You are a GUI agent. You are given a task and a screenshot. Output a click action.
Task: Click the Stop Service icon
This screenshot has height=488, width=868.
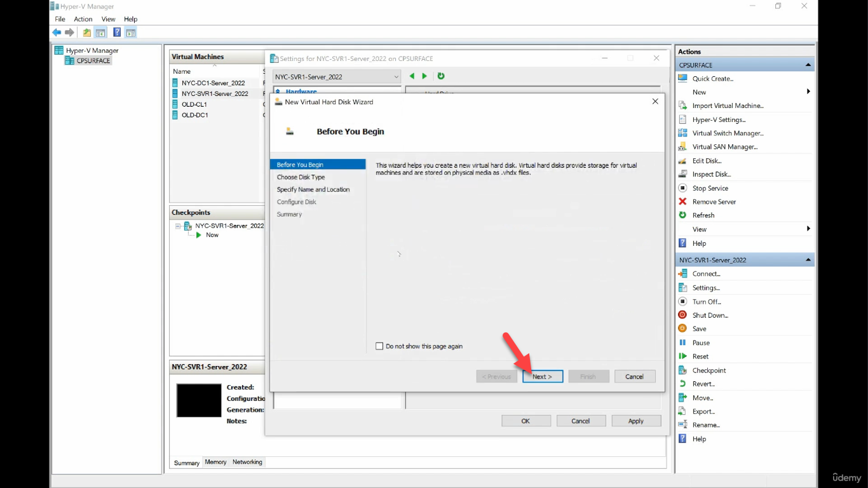(682, 188)
